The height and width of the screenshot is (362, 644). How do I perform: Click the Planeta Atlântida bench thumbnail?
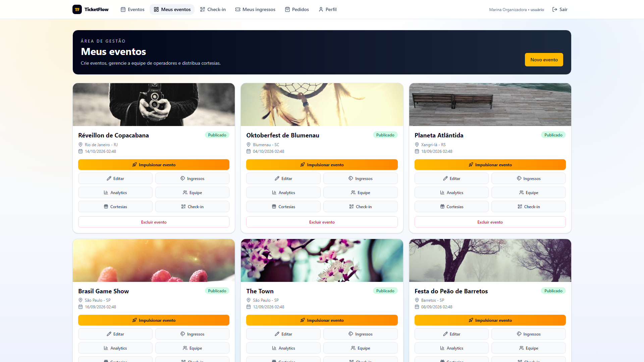click(490, 105)
